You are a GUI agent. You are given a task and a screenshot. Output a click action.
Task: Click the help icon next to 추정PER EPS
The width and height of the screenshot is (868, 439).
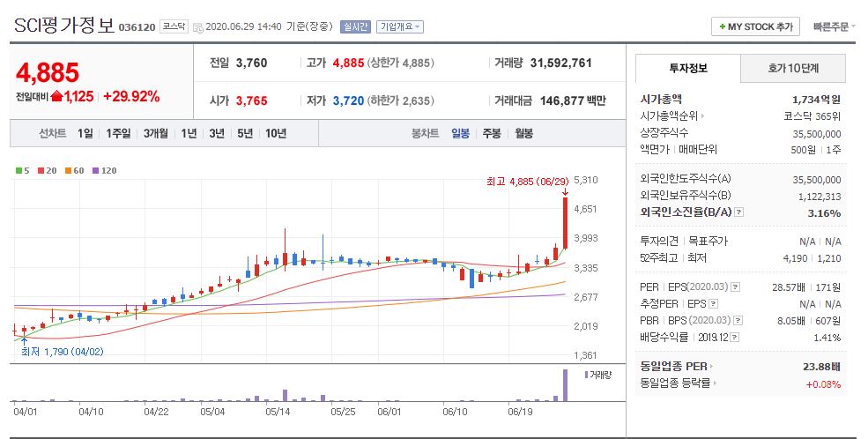tap(713, 303)
